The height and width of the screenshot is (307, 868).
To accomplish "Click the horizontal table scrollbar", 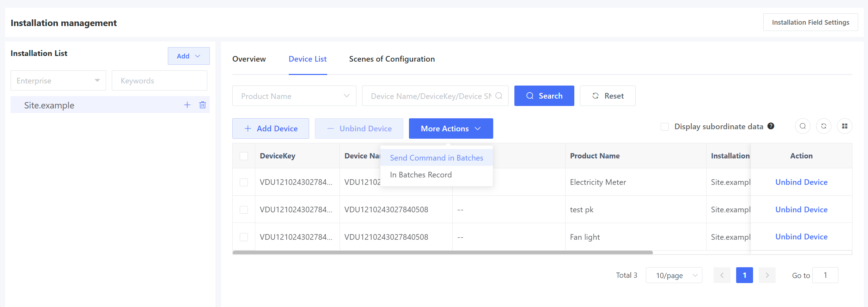I will tap(442, 252).
